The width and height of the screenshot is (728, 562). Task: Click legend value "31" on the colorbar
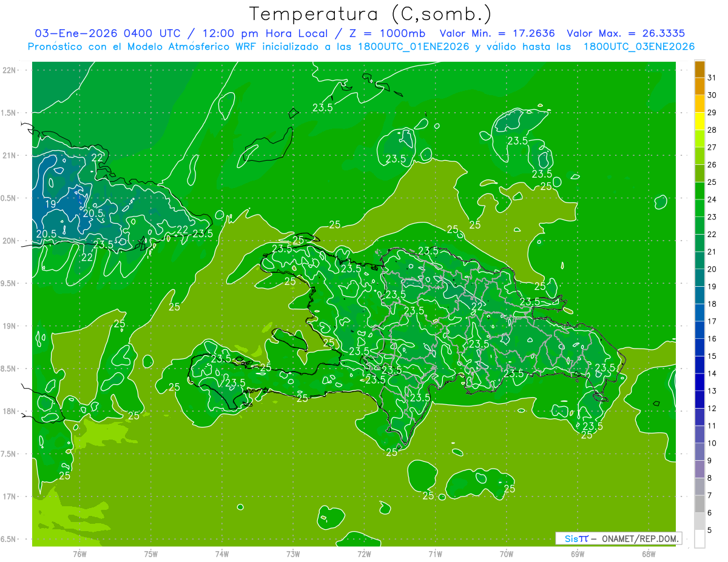(712, 78)
